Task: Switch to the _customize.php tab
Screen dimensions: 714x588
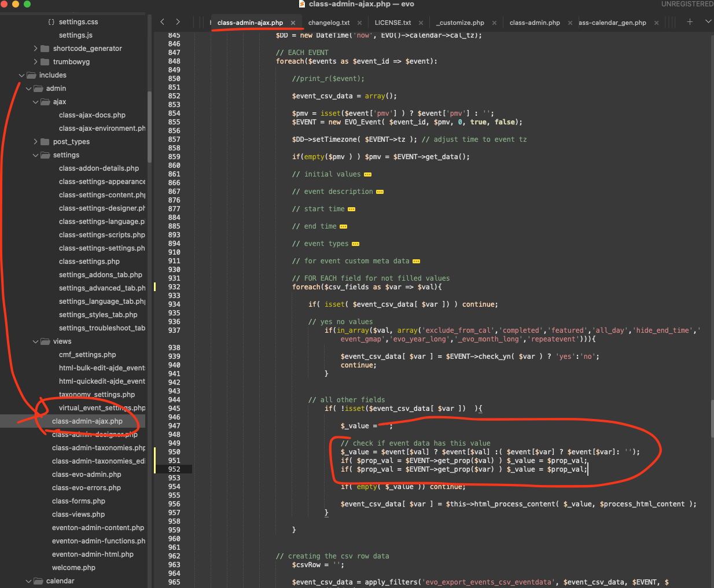Action: click(x=461, y=23)
